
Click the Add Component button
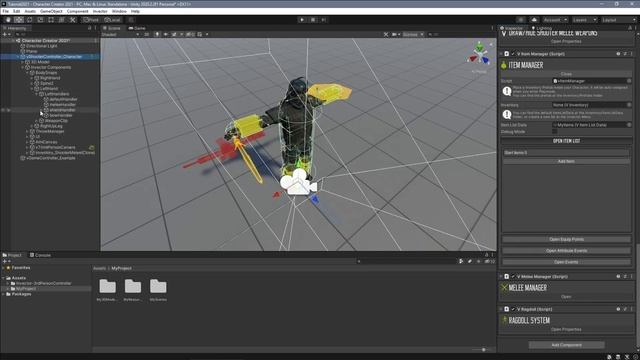click(566, 345)
